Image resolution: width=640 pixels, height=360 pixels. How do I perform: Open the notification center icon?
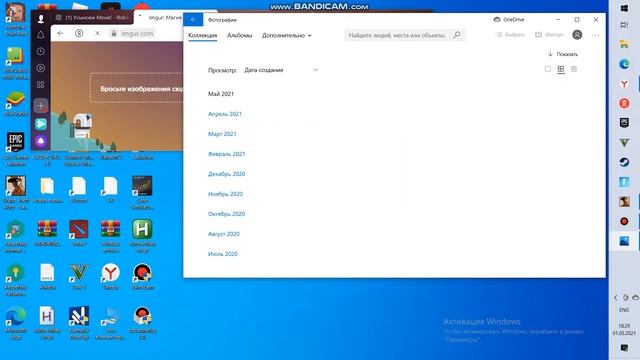[x=624, y=348]
